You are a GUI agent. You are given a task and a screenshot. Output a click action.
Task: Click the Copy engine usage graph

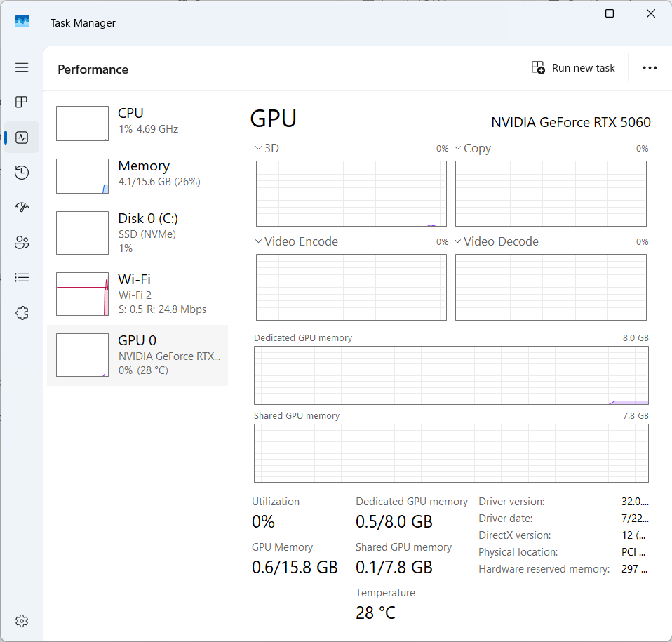pos(551,194)
